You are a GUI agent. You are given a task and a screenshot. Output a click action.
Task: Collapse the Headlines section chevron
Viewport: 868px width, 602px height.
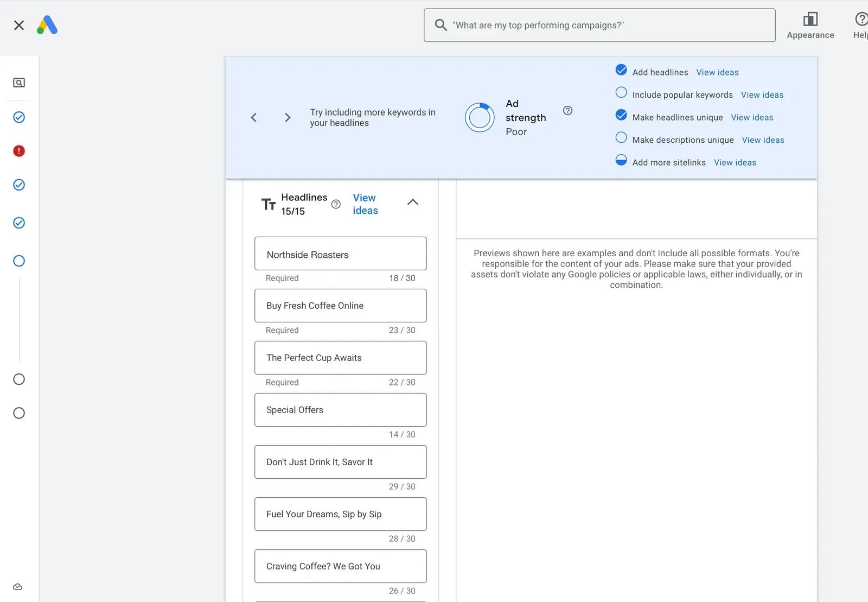click(x=413, y=202)
